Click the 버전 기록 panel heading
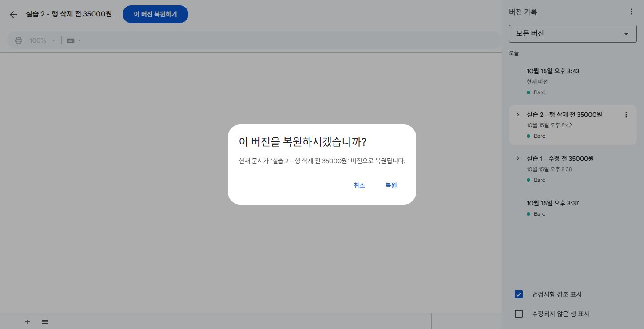 tap(523, 12)
